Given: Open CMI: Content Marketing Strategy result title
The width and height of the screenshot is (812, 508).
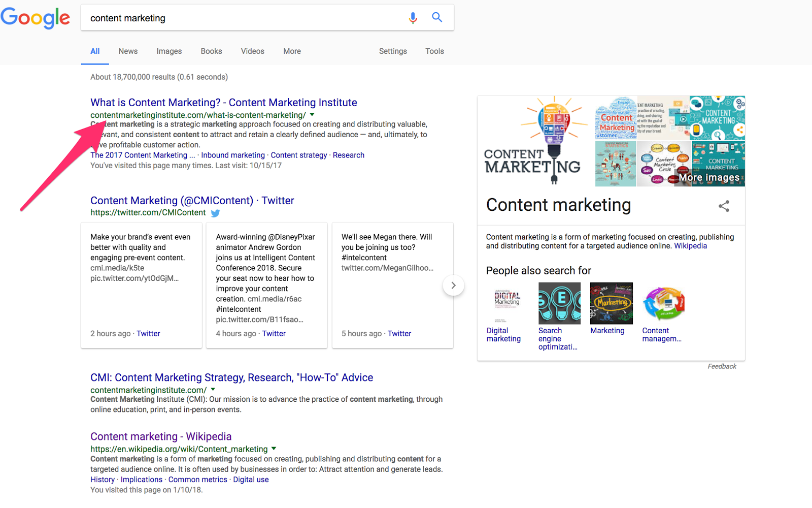Looking at the screenshot, I should [232, 377].
